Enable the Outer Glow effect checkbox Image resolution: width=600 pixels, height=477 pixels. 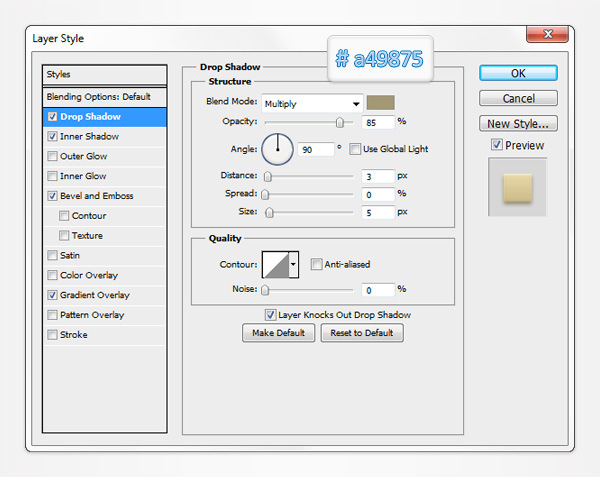[52, 157]
